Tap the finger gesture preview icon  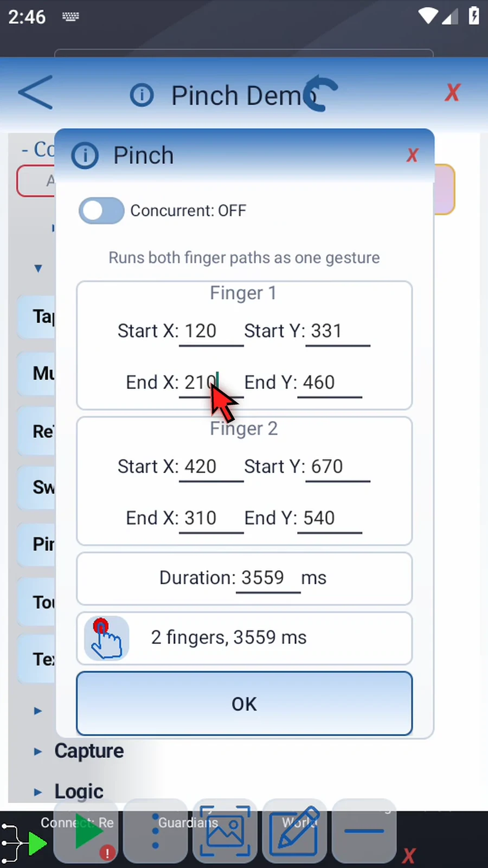(107, 638)
